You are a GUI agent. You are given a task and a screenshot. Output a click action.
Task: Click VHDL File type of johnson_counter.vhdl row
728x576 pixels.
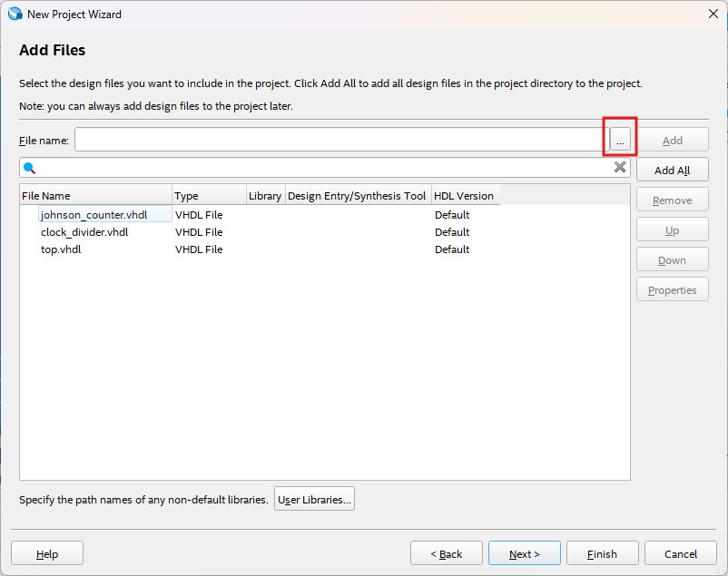pyautogui.click(x=199, y=214)
